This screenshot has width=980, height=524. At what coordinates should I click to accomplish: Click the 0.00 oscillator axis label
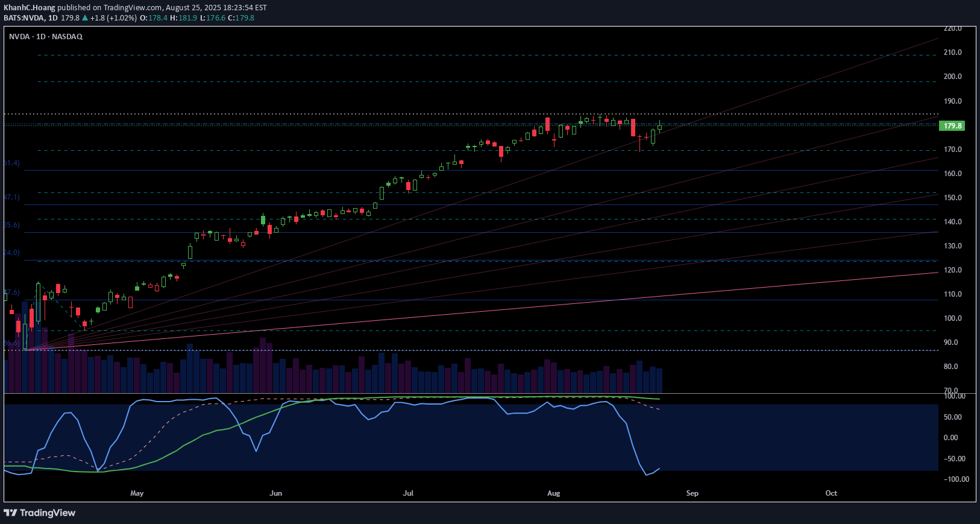tap(951, 438)
